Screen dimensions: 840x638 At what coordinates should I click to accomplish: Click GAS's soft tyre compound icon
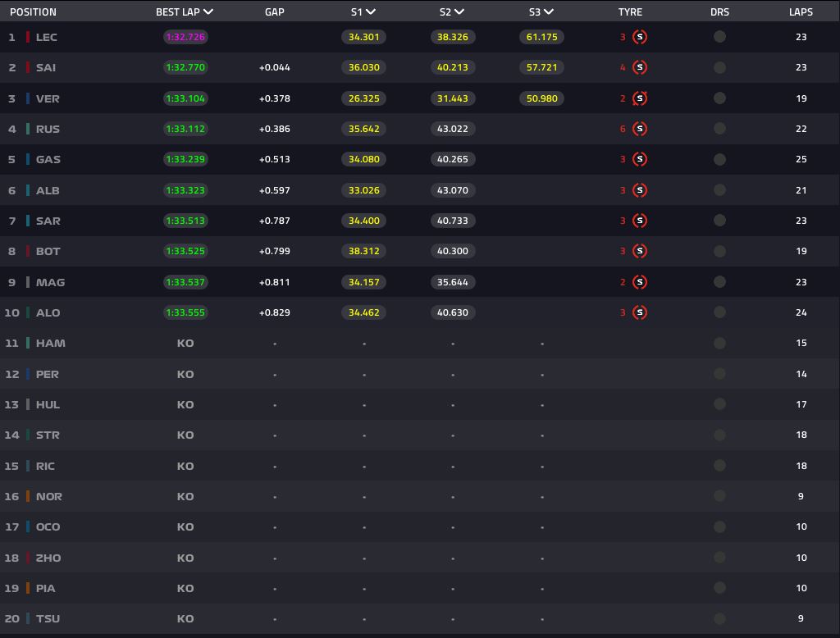(640, 159)
